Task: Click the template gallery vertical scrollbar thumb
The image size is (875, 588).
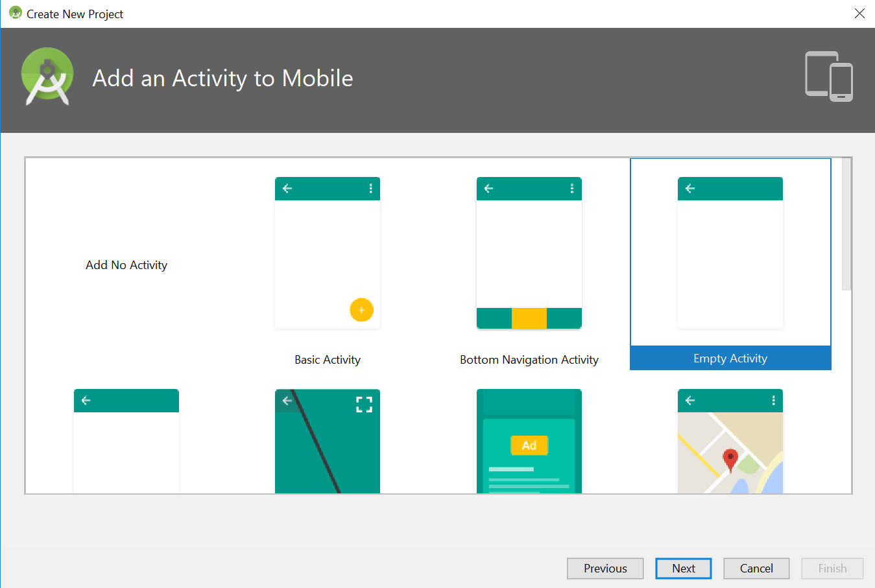Action: (846, 224)
